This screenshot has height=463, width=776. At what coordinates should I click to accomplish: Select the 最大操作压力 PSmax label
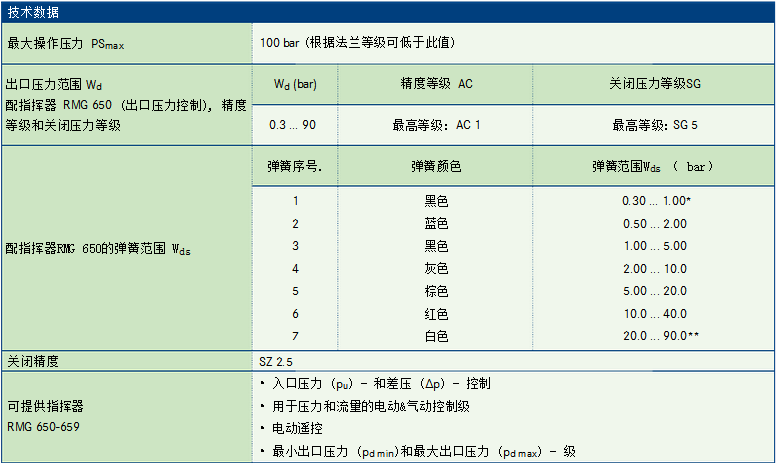point(65,44)
